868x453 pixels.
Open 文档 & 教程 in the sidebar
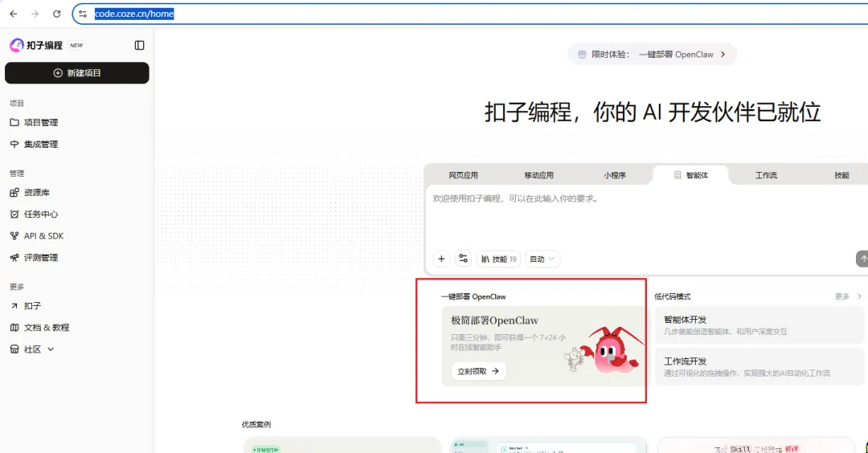[77, 328]
